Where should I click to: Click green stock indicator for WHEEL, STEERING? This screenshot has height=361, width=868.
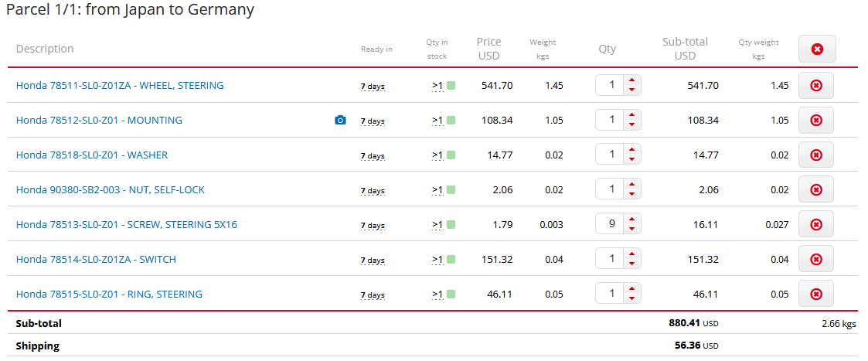[x=451, y=86]
